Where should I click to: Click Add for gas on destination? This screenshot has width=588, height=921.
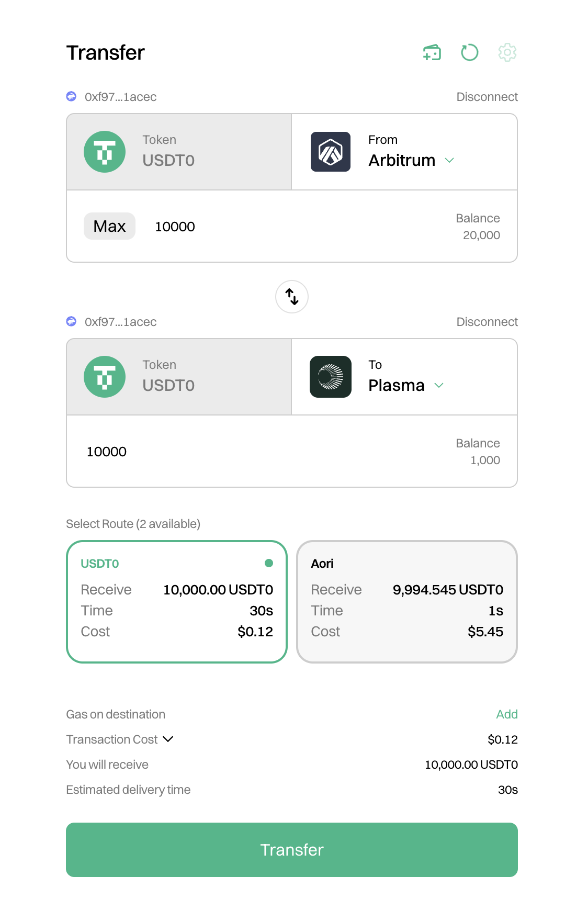(506, 714)
